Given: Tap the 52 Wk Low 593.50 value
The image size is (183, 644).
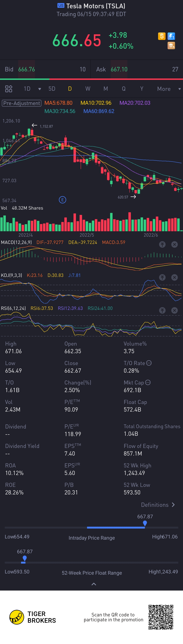Looking at the screenshot, I should (132, 492).
